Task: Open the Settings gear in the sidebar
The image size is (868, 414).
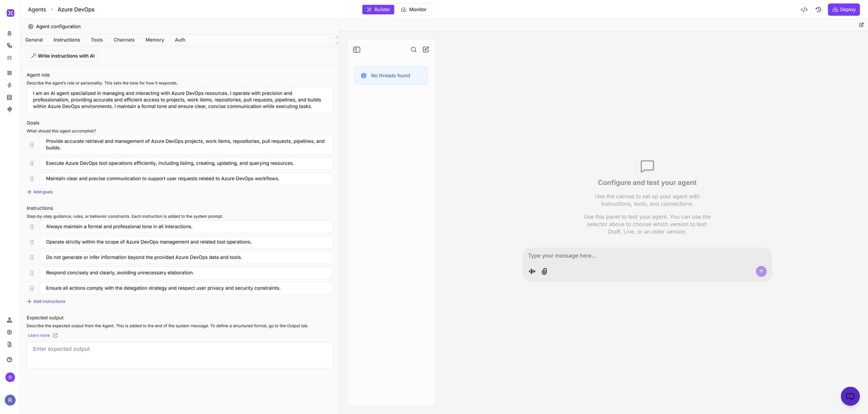Action: pos(9,332)
